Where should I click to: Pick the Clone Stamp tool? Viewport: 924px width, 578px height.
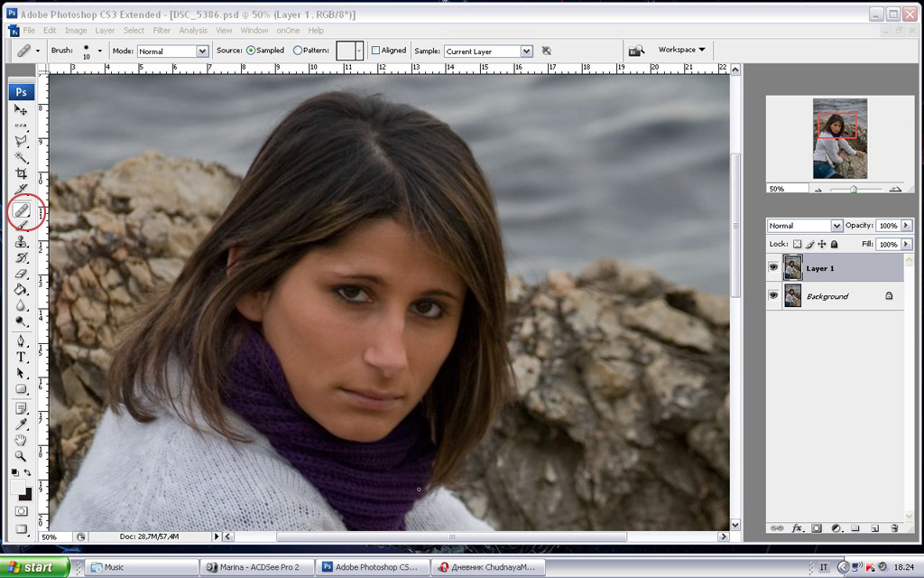click(x=22, y=242)
